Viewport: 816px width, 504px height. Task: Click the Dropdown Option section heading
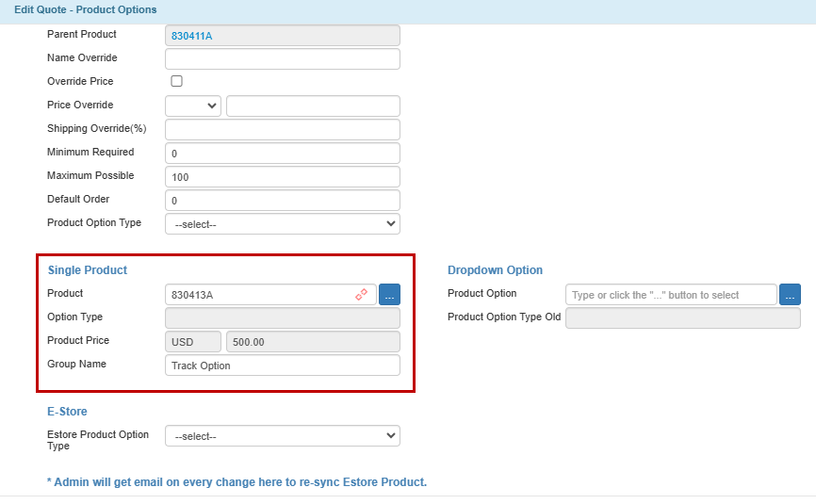pyautogui.click(x=495, y=270)
